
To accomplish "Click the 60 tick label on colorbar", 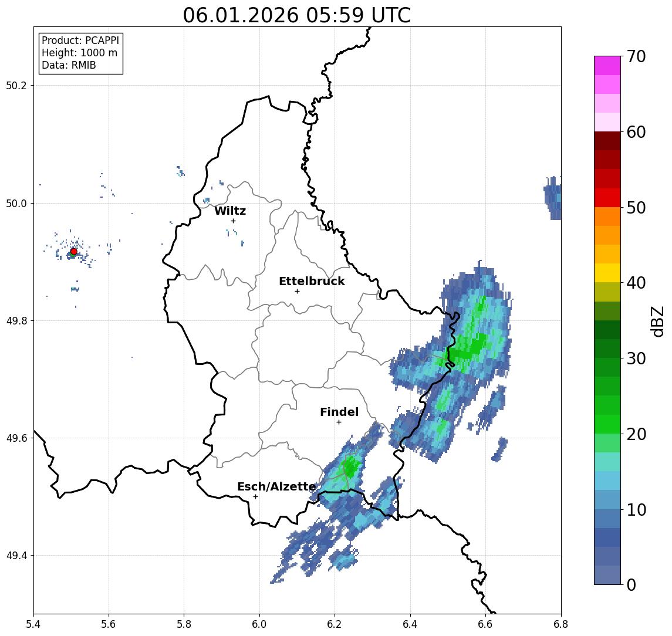I will (636, 132).
